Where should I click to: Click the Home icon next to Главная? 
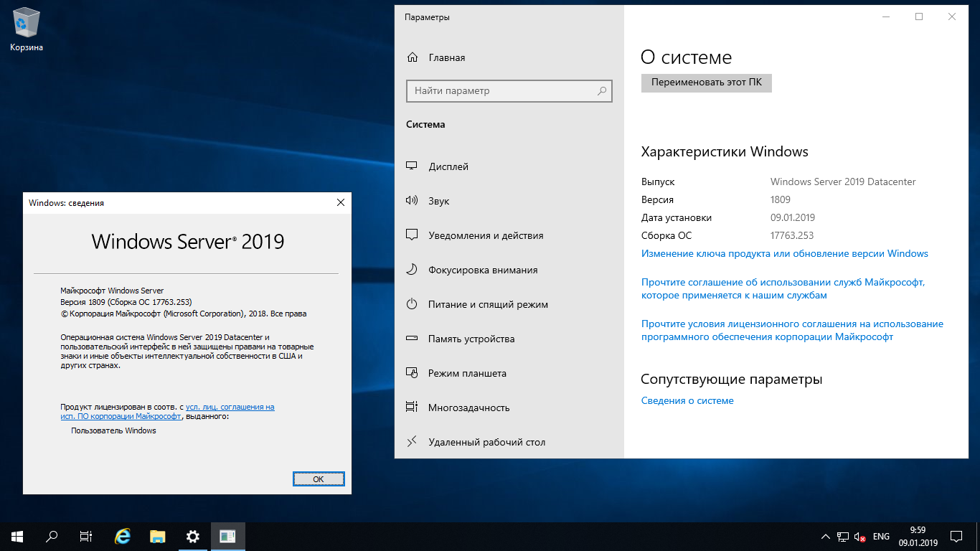[412, 57]
